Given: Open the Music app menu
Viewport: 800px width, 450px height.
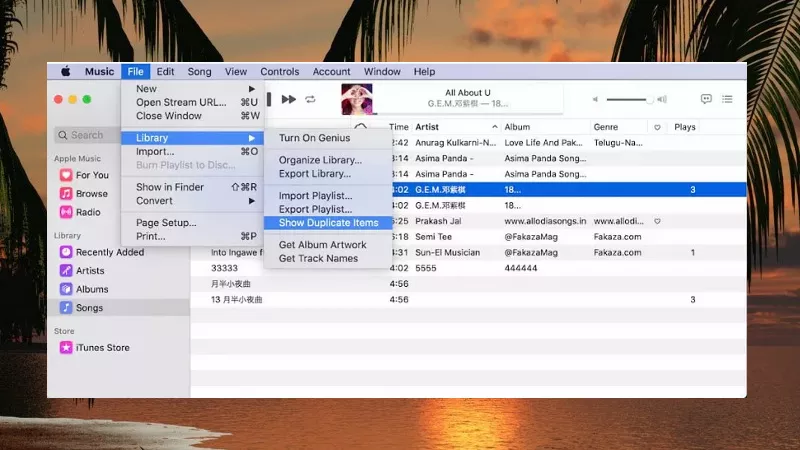Looking at the screenshot, I should tap(99, 71).
